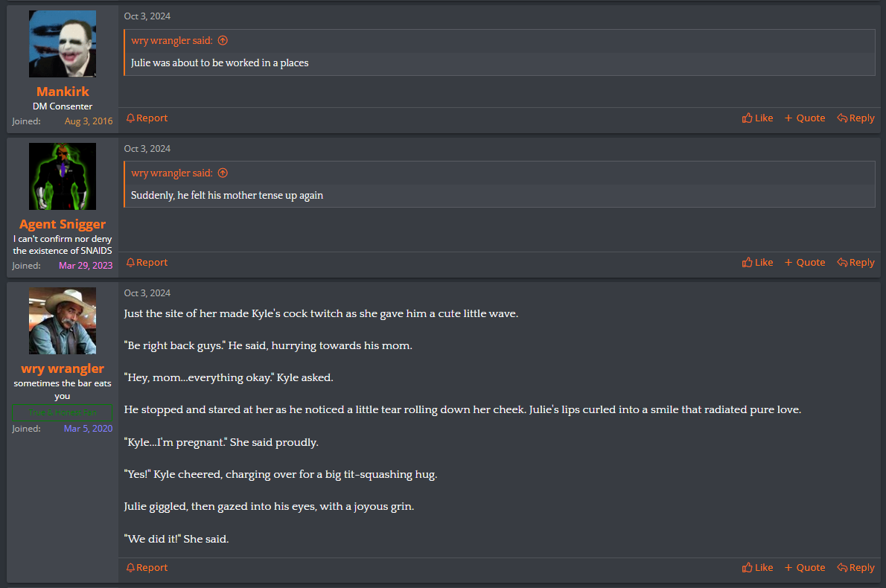886x588 pixels.
Task: Quote Mankirk's post
Action: tap(805, 118)
